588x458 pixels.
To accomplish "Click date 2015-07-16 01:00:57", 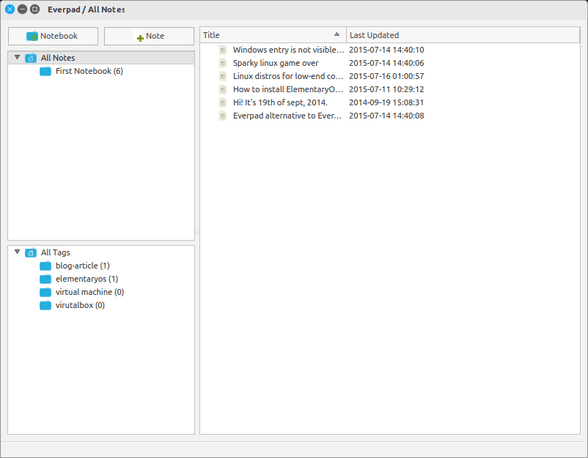I will [386, 76].
